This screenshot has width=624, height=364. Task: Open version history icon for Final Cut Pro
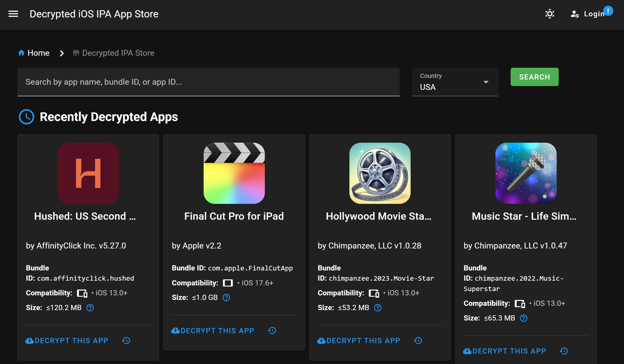(x=272, y=331)
